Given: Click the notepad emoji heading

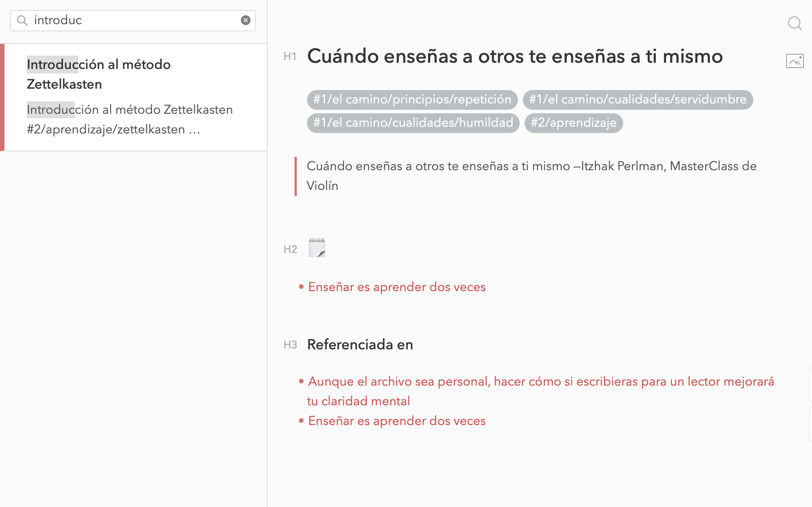Looking at the screenshot, I should click(317, 248).
